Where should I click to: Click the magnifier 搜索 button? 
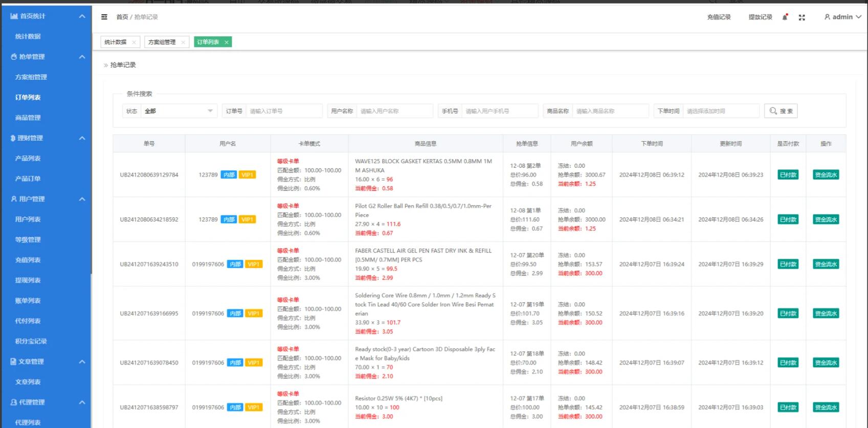(781, 111)
